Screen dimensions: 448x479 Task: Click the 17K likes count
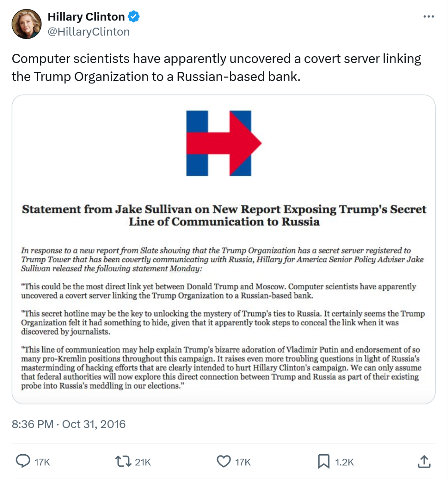coord(243,462)
